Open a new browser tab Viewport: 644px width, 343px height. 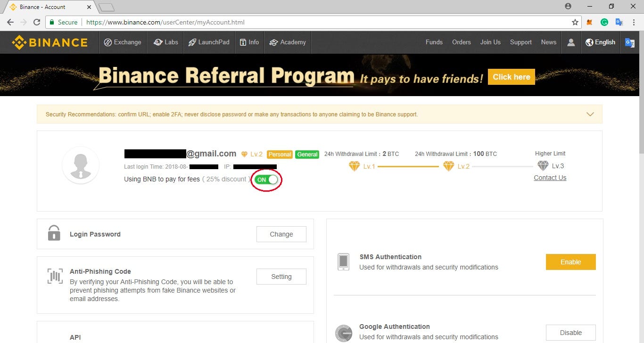[x=107, y=7]
